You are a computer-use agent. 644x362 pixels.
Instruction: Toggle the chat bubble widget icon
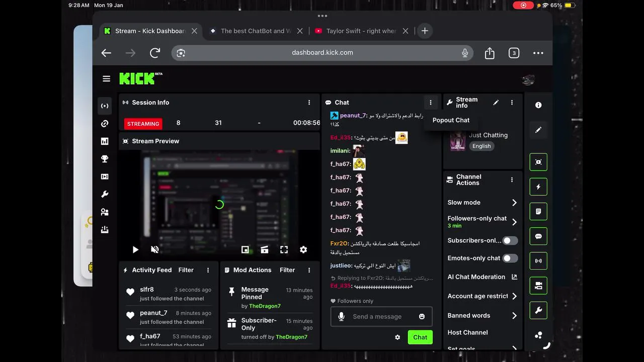[x=538, y=236]
